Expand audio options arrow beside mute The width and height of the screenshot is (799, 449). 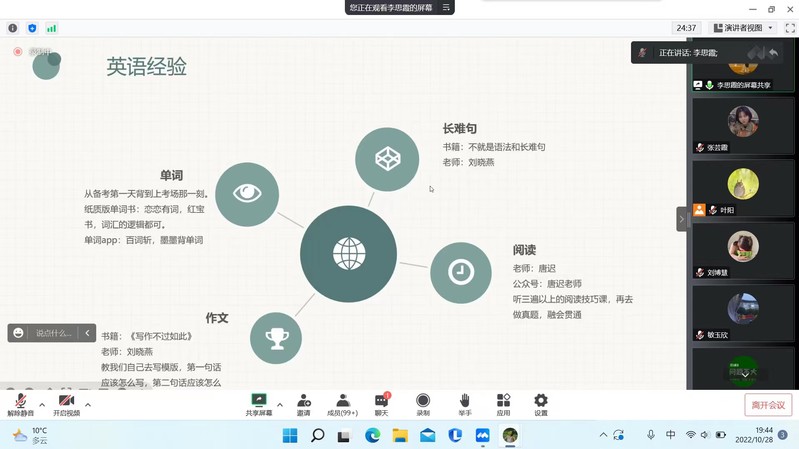[42, 405]
